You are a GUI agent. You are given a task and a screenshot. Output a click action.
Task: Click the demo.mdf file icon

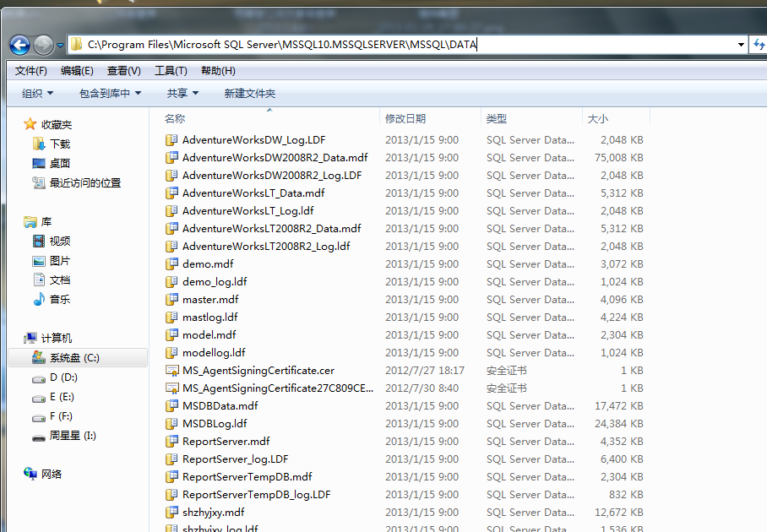(x=171, y=264)
